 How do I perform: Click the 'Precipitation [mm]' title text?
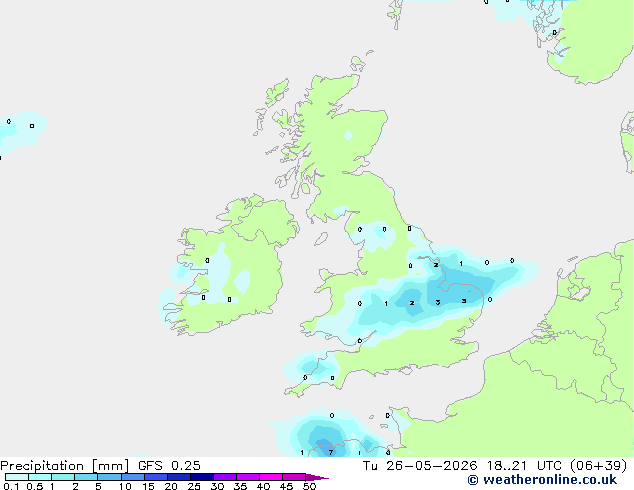[x=65, y=466]
